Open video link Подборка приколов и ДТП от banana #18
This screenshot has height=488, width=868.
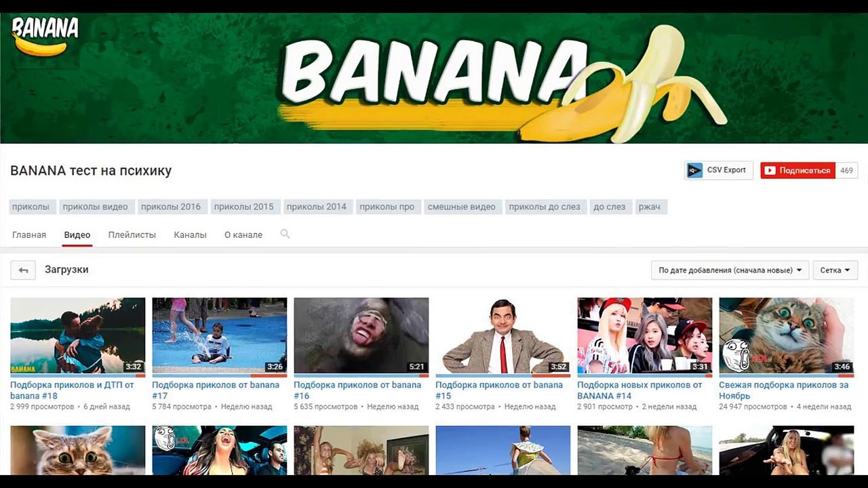click(72, 390)
